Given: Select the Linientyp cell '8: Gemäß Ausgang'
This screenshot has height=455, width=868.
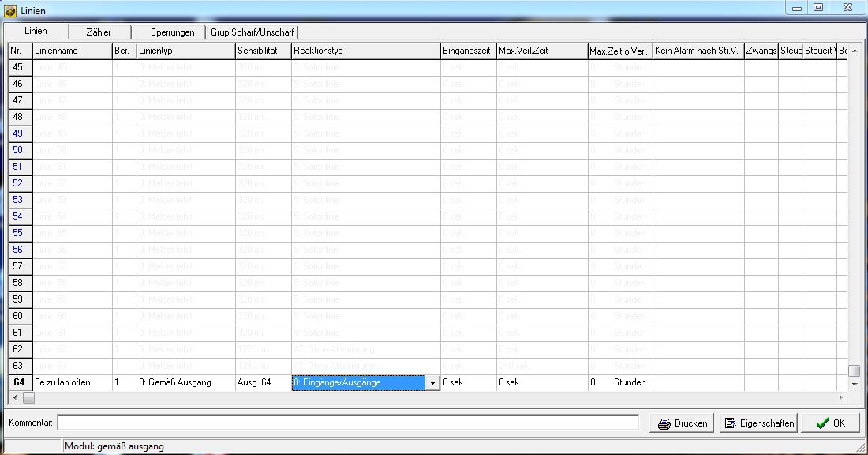Looking at the screenshot, I should pyautogui.click(x=185, y=382).
